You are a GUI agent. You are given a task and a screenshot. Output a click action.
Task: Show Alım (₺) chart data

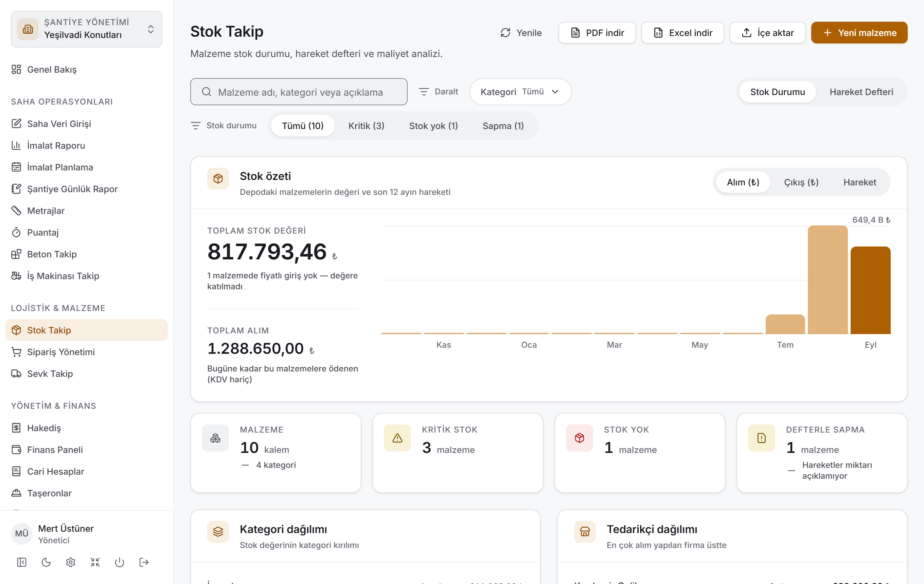pyautogui.click(x=743, y=182)
